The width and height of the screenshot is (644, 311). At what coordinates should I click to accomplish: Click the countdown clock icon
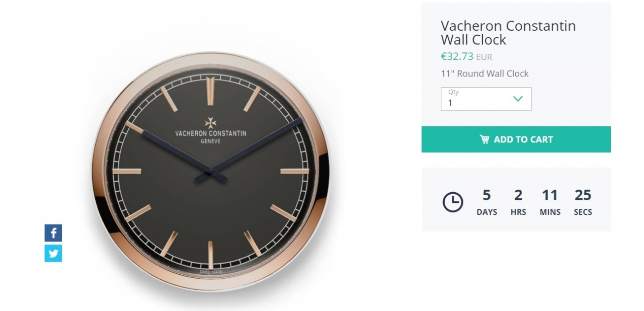point(453,202)
